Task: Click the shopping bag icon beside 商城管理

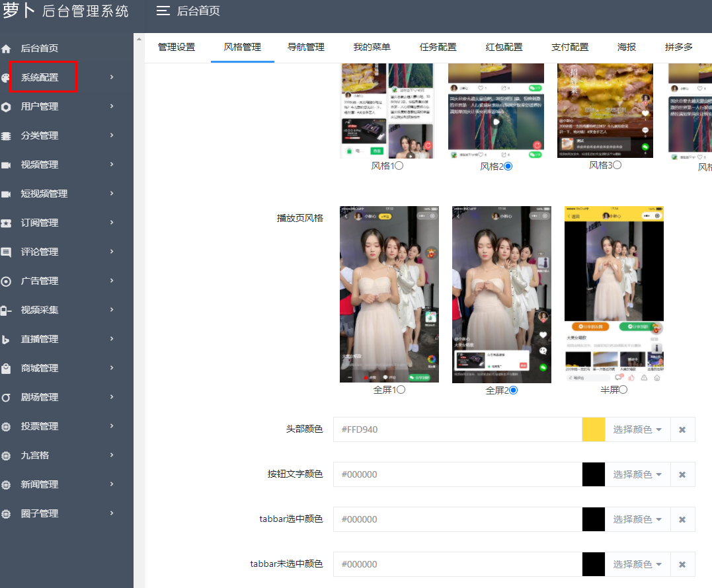Action: click(x=6, y=369)
